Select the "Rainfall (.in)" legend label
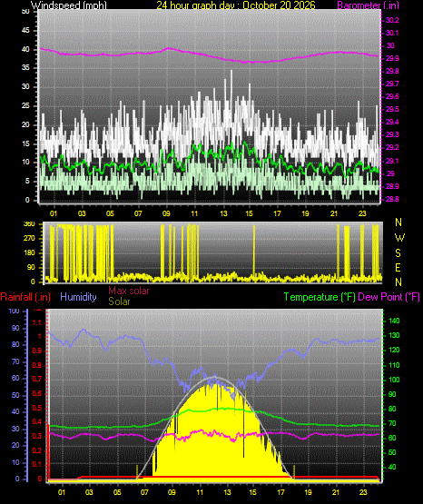This screenshot has width=423, height=504. click(x=25, y=297)
